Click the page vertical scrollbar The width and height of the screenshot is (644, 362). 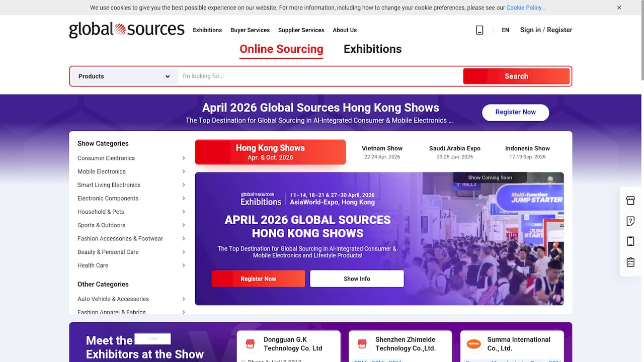(641, 40)
